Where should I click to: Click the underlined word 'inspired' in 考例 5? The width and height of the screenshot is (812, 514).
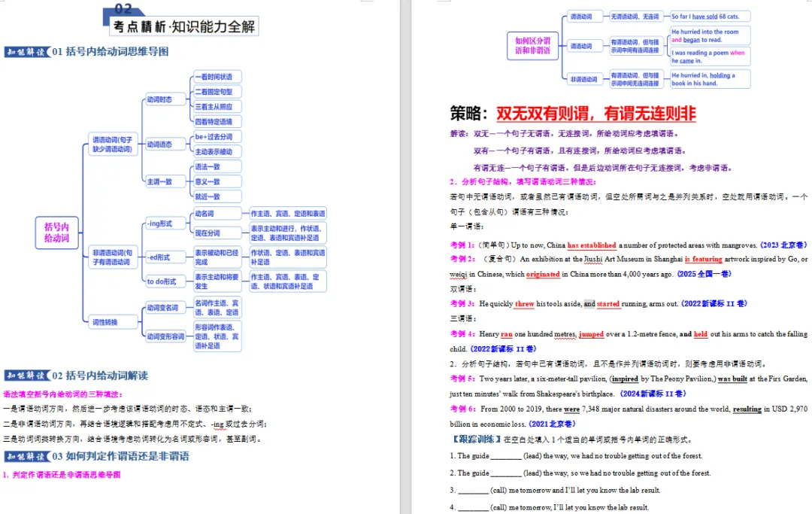625,379
